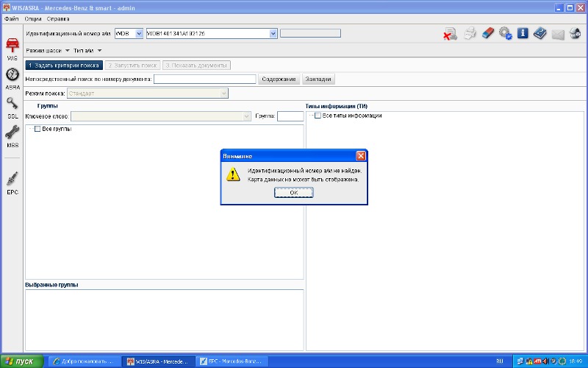Switch to Добро пожаловать taskbar window
588x368 pixels.
(x=85, y=361)
